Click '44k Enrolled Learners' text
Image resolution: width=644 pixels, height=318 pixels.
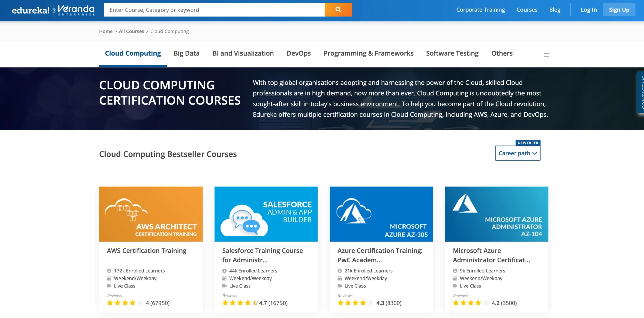tap(253, 271)
